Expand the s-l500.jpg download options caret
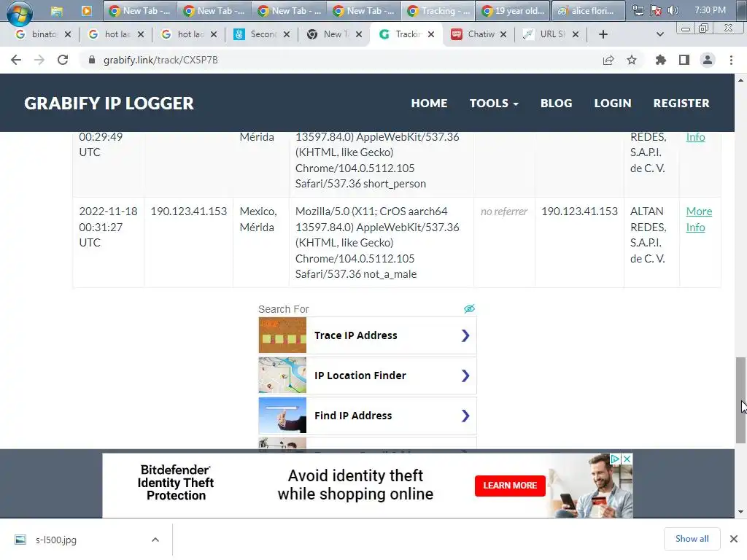The width and height of the screenshot is (747, 560). pyautogui.click(x=155, y=540)
